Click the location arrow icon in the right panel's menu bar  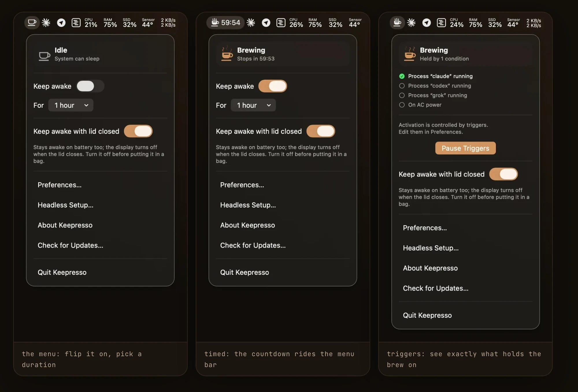click(x=426, y=23)
